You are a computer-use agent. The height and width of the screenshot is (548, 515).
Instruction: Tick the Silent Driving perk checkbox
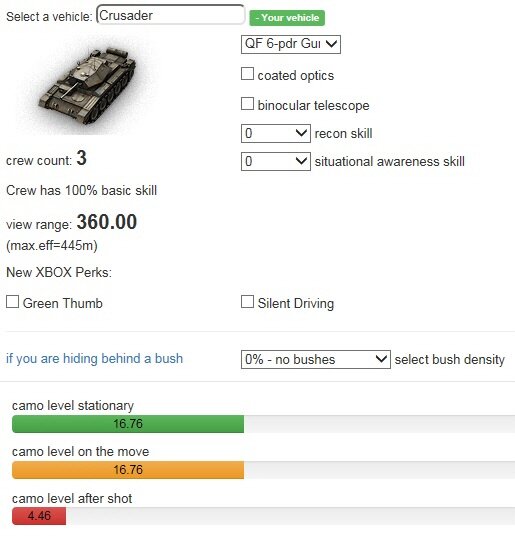247,302
